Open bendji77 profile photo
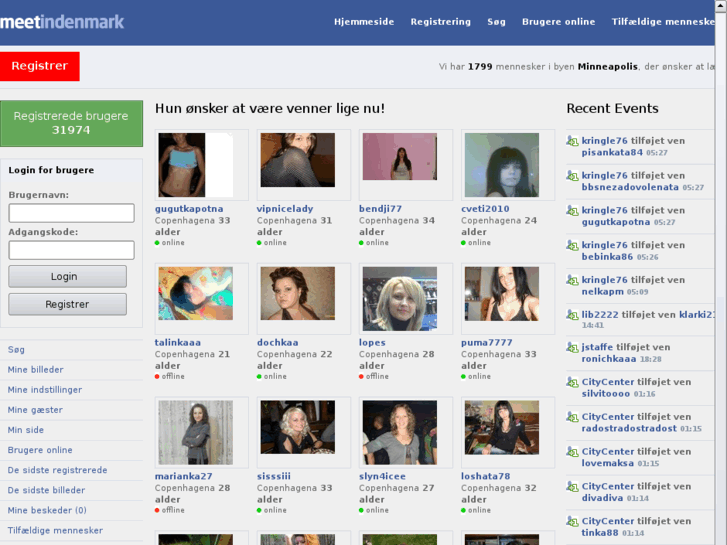727x545 pixels. tap(400, 157)
